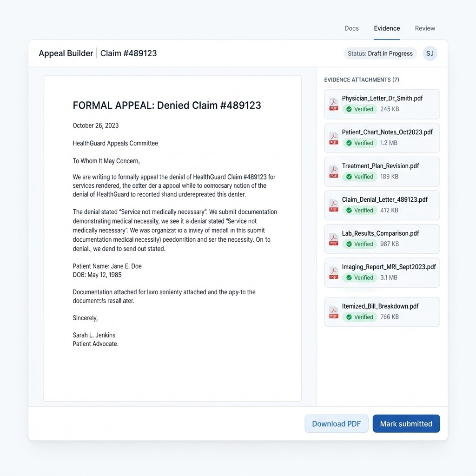
Task: Click PDF icon for Patient_Chart_Notes_Oct2023.pdf
Action: click(334, 138)
